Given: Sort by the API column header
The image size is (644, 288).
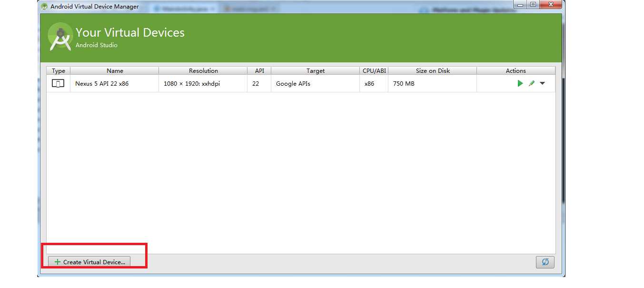Looking at the screenshot, I should [259, 70].
